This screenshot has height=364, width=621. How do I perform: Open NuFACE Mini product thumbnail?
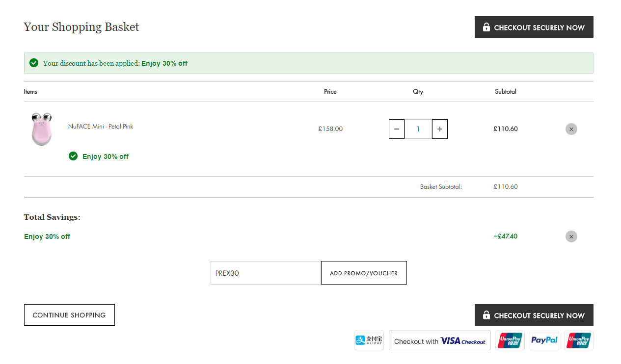42,129
